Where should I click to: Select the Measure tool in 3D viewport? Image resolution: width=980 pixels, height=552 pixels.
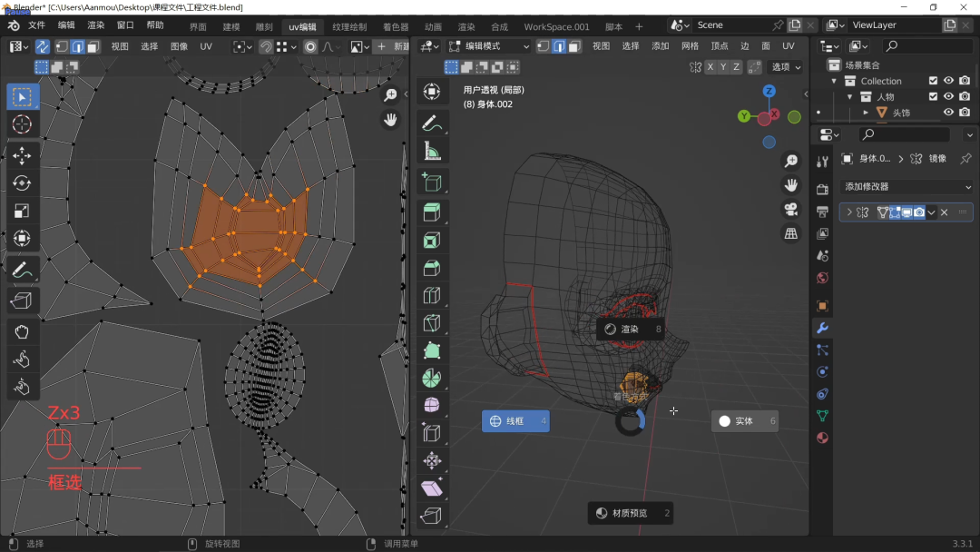coord(432,151)
